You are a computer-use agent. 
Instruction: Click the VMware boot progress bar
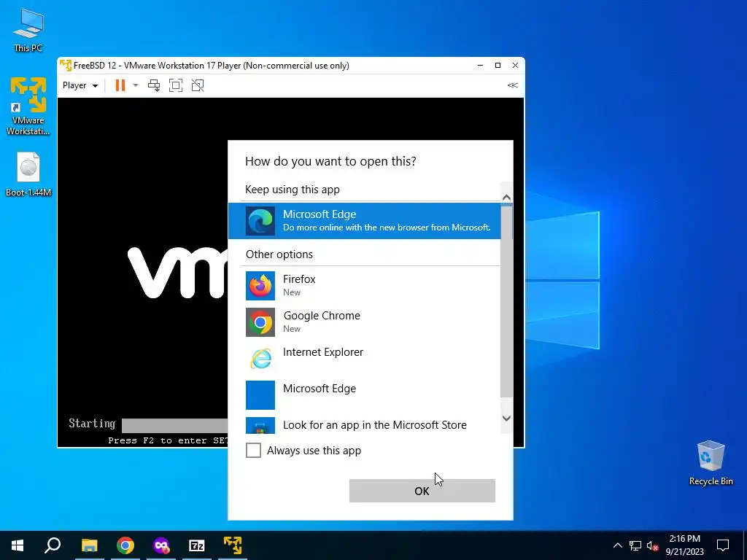[175, 425]
